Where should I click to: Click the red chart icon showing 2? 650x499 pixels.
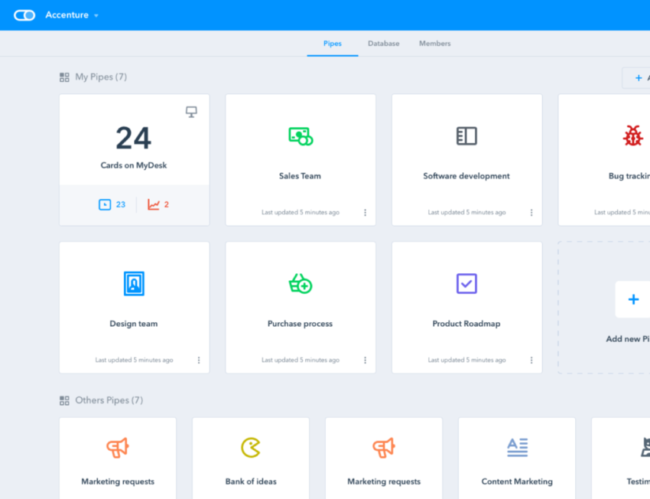(x=158, y=204)
